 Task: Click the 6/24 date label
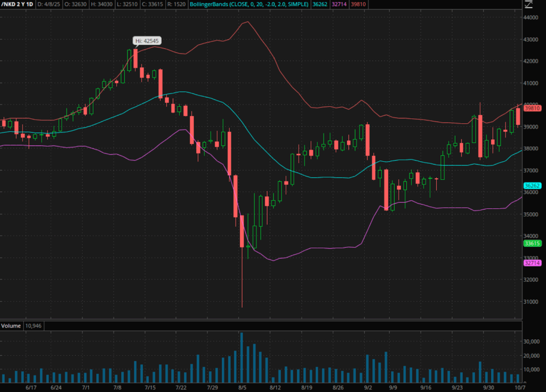click(x=56, y=388)
